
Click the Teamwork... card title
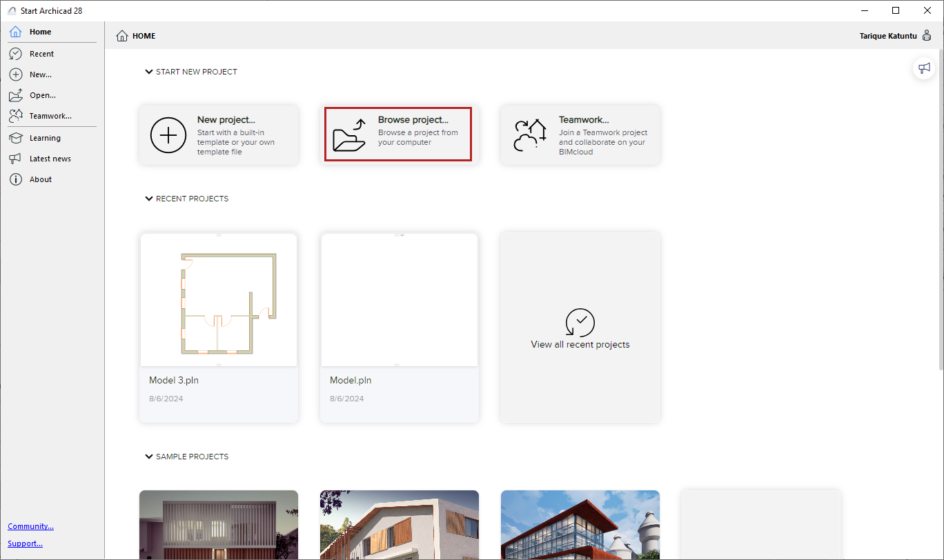pyautogui.click(x=584, y=120)
